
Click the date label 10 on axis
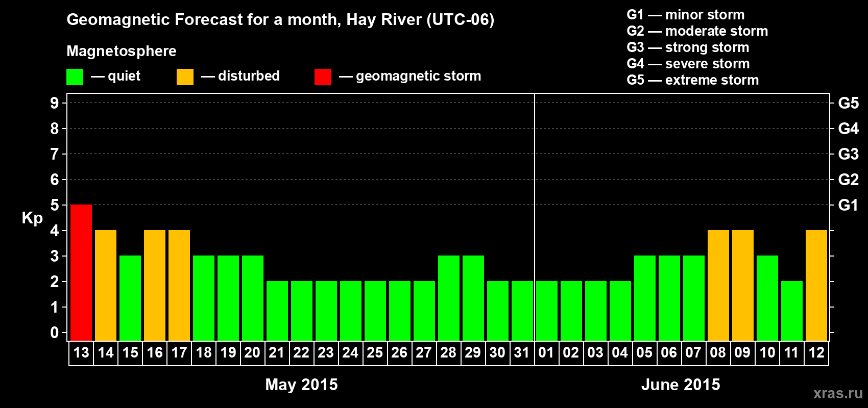coord(767,353)
